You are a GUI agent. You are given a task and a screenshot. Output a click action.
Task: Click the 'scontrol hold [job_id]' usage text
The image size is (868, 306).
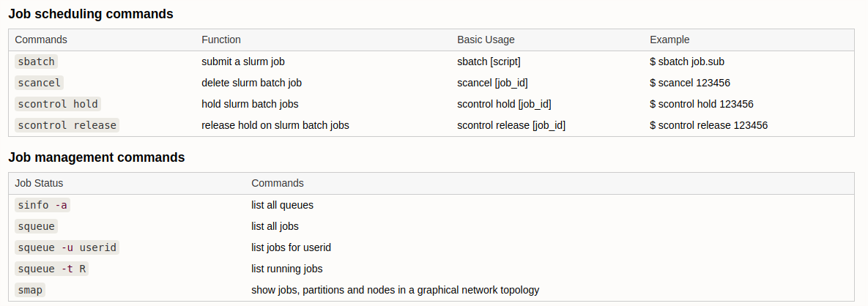[x=504, y=104]
